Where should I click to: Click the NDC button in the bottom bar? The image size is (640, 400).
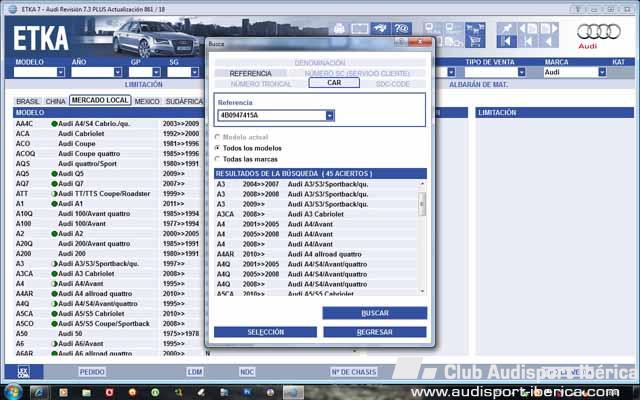247,372
